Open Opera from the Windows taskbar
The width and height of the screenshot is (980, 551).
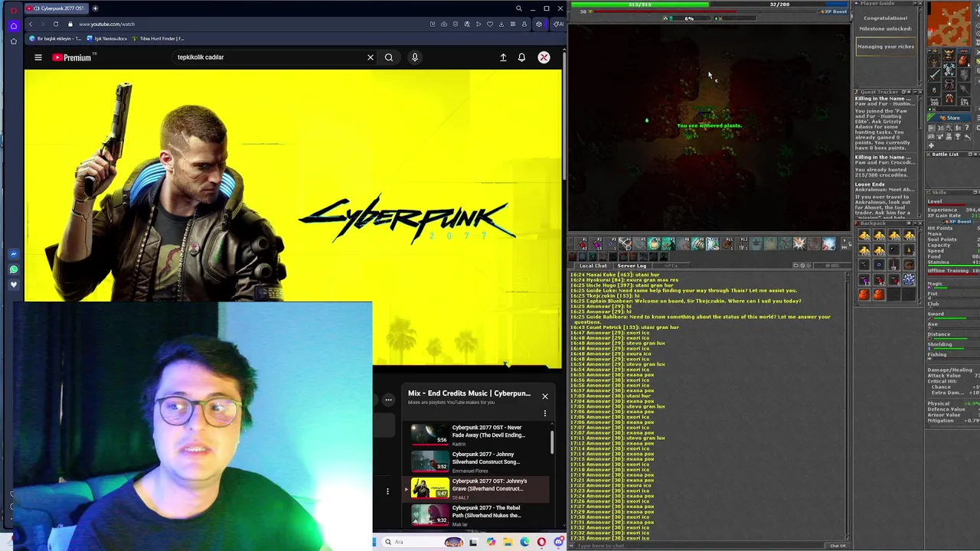(x=541, y=542)
